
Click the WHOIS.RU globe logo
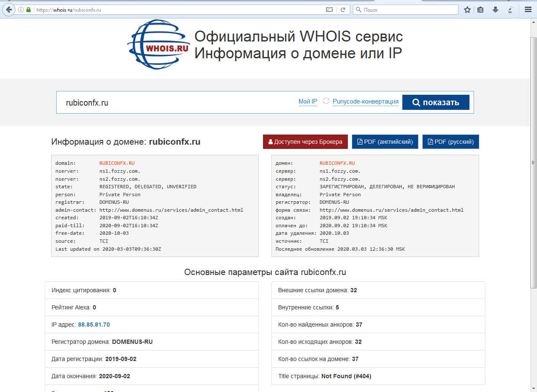pos(159,44)
